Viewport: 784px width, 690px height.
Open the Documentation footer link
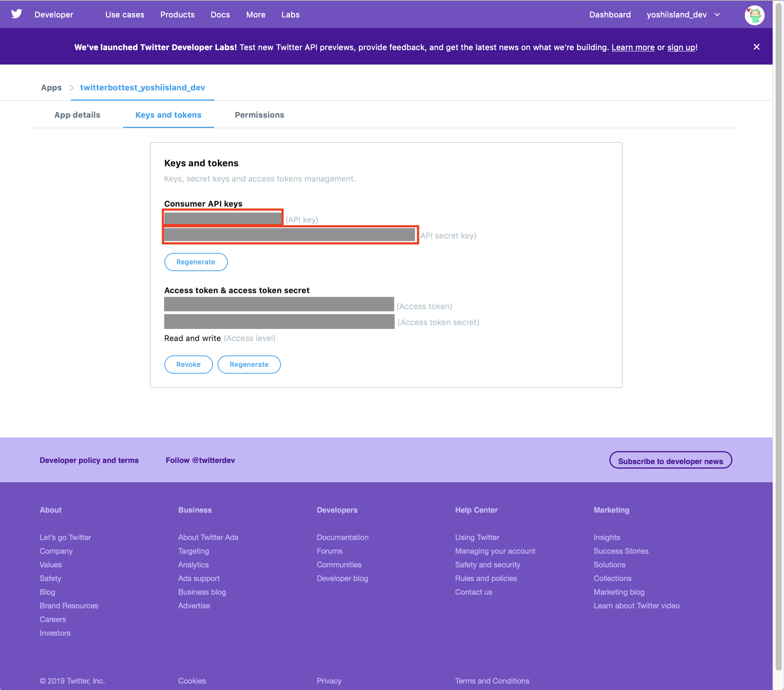click(x=342, y=537)
